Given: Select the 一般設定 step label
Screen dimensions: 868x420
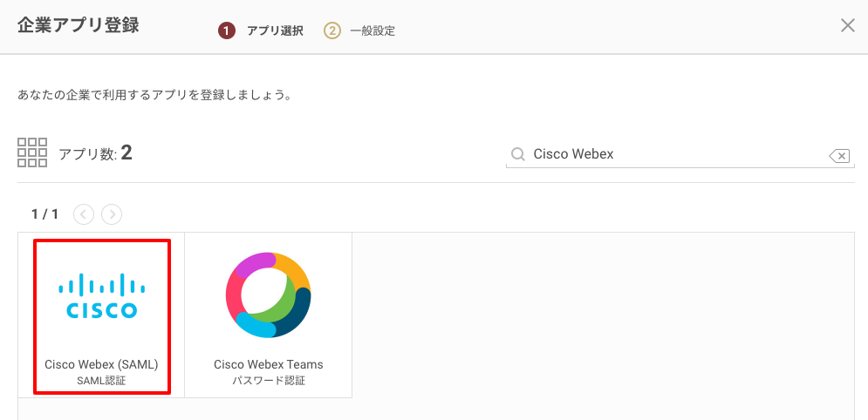Looking at the screenshot, I should point(372,31).
